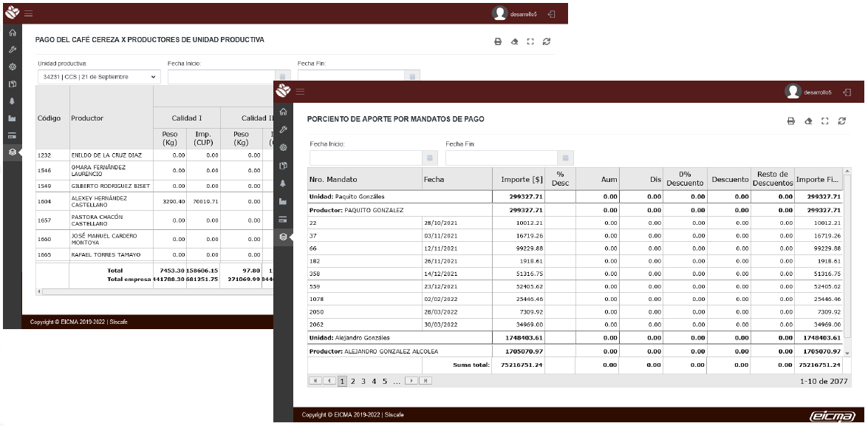This screenshot has width=868, height=426.
Task: Refresh the Porciento de Aporte report
Action: pyautogui.click(x=843, y=121)
